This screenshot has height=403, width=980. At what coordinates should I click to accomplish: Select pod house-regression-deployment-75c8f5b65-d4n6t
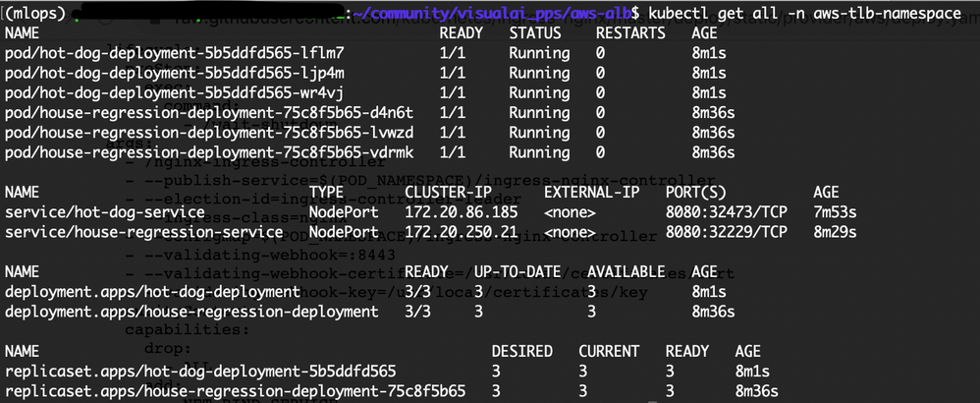(209, 112)
